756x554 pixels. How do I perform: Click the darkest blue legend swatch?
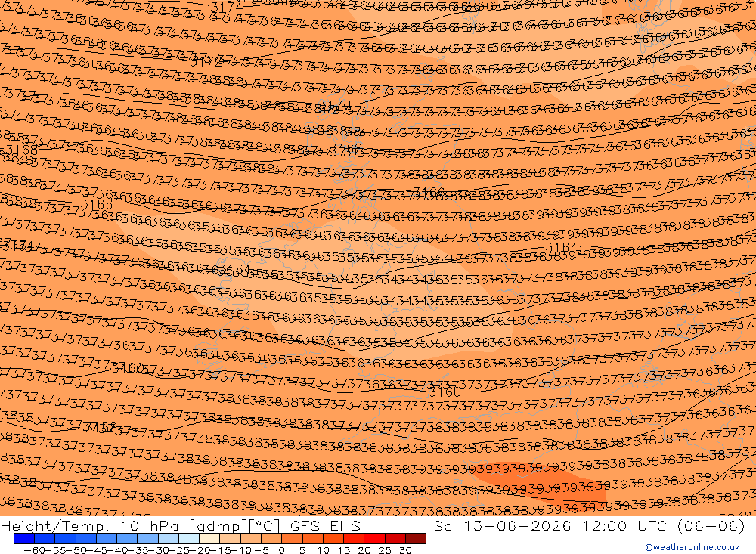(x=24, y=538)
